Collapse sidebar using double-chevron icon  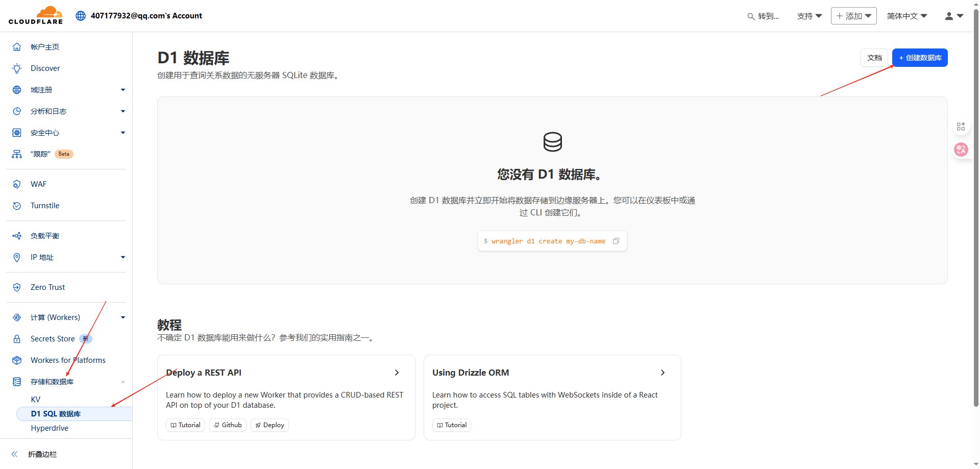click(15, 454)
